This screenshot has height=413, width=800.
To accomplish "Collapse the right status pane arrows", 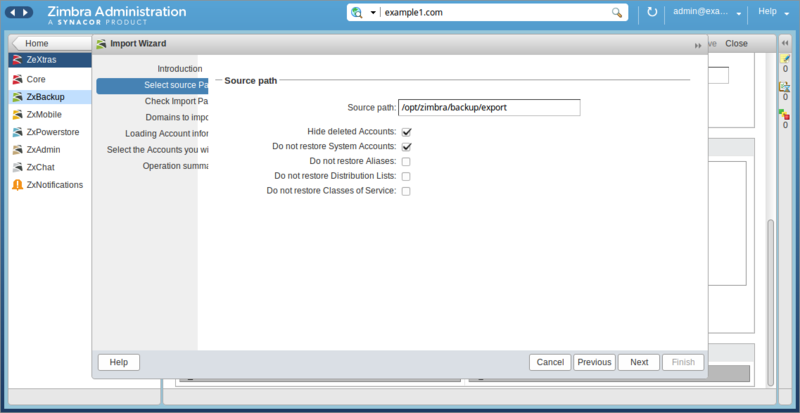I will 785,43.
